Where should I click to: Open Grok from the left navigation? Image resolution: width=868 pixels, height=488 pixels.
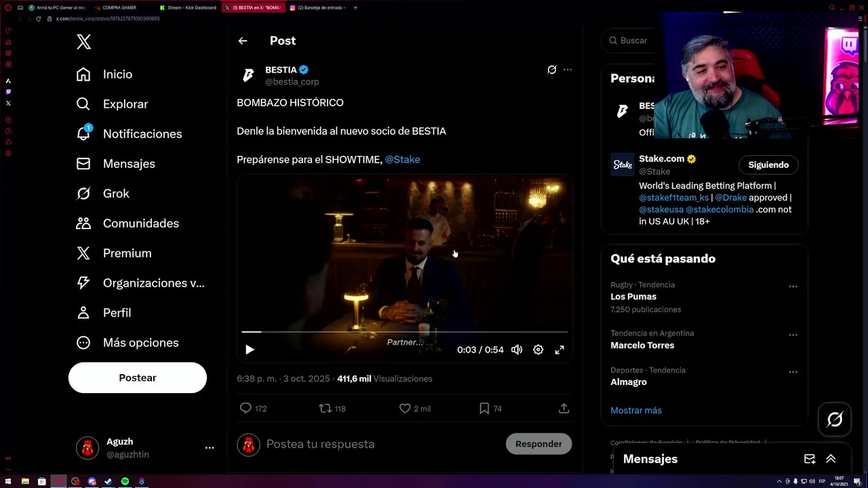pyautogui.click(x=102, y=194)
